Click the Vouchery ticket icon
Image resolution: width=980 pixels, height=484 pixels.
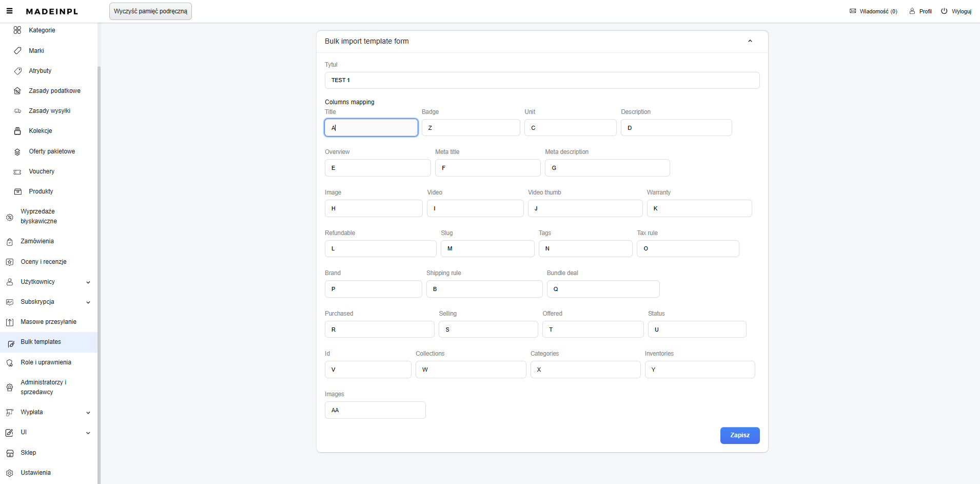[17, 172]
